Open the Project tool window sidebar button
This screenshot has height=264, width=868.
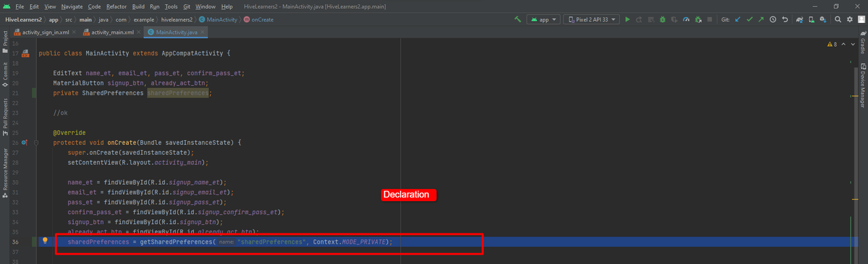[x=5, y=41]
